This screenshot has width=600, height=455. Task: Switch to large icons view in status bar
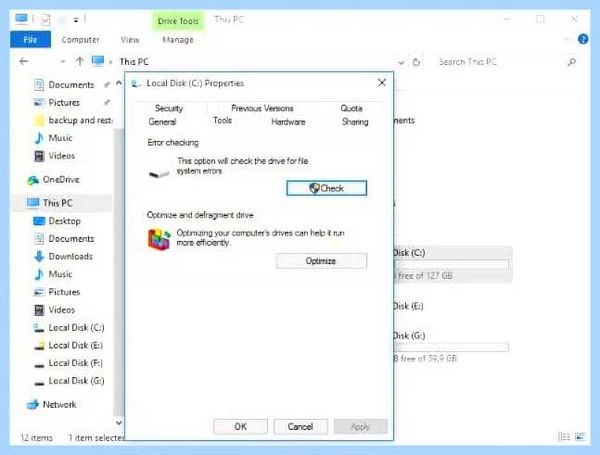[580, 437]
